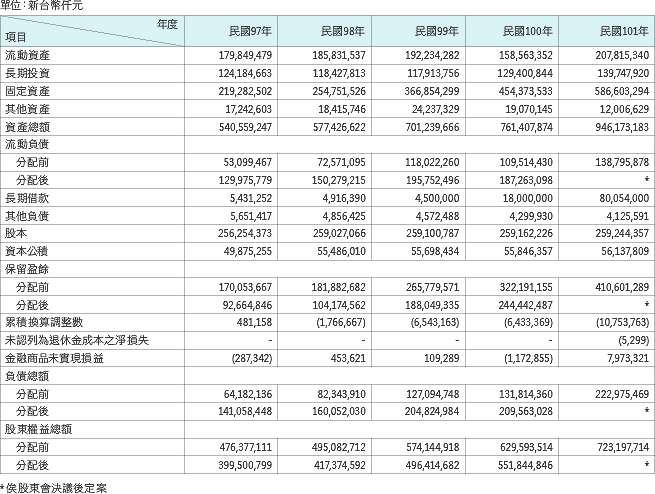Select the 民國101年 column header
This screenshot has width=655, height=494.
click(x=624, y=31)
